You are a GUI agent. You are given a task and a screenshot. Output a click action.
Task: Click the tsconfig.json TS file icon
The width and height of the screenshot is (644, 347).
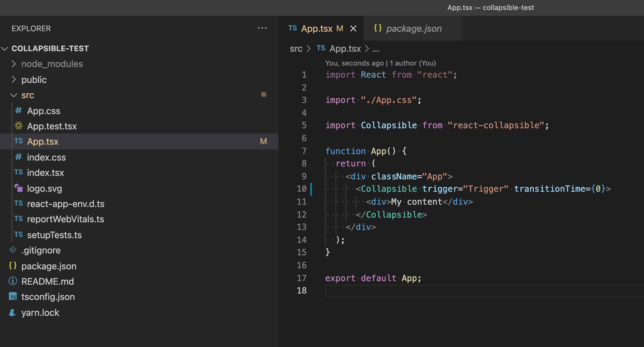[x=13, y=296]
